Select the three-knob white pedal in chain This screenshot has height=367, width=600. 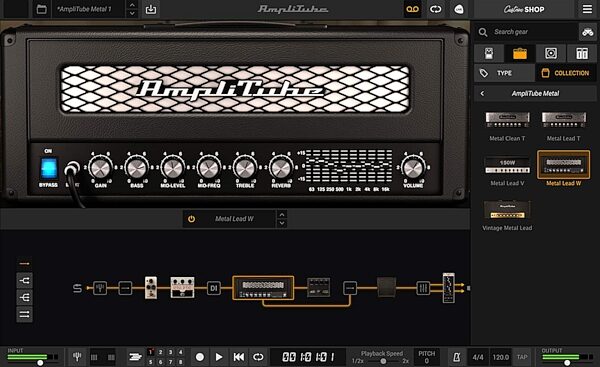[x=183, y=287]
